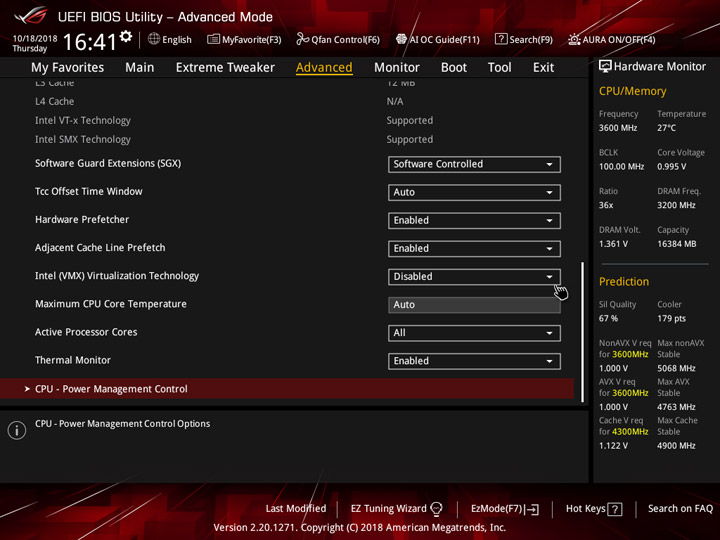Click the 0.995 V Core Voltage value

[671, 167]
